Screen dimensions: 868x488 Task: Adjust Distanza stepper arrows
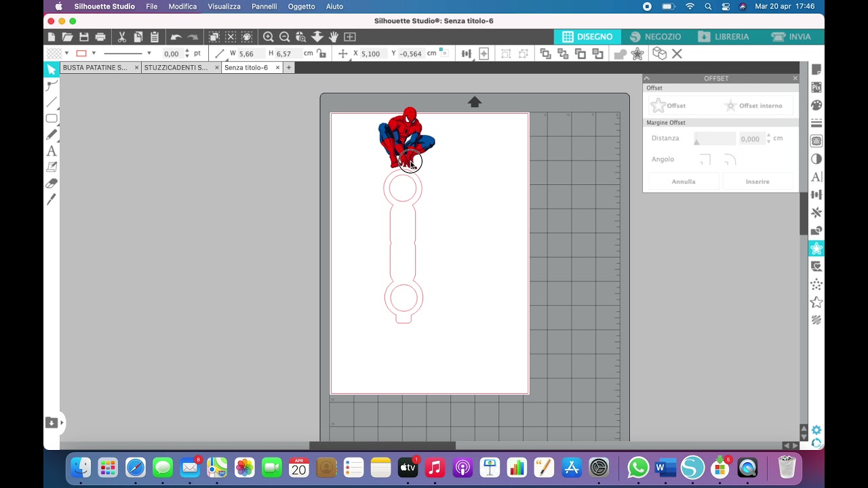tap(768, 138)
